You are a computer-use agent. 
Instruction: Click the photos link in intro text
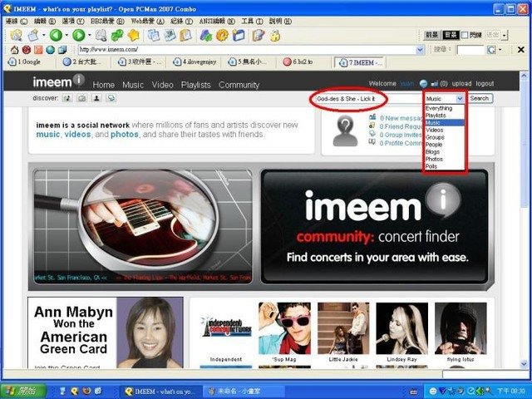point(125,135)
